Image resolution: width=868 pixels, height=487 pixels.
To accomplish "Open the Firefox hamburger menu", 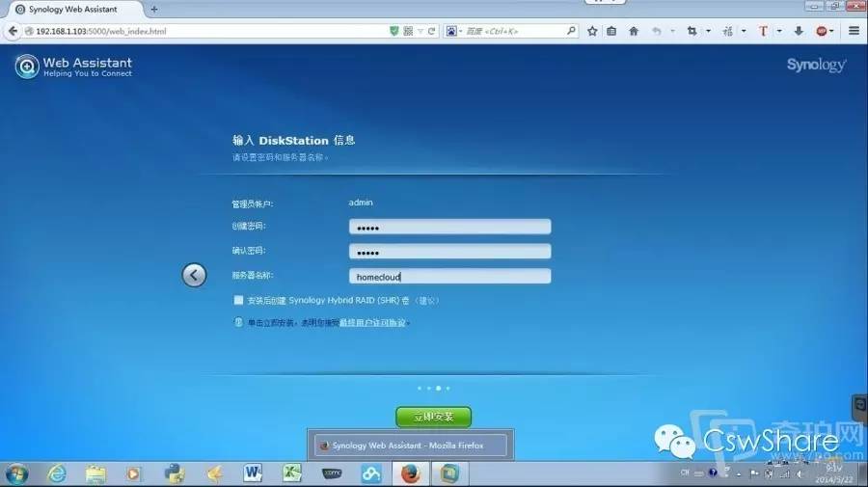I will (854, 31).
